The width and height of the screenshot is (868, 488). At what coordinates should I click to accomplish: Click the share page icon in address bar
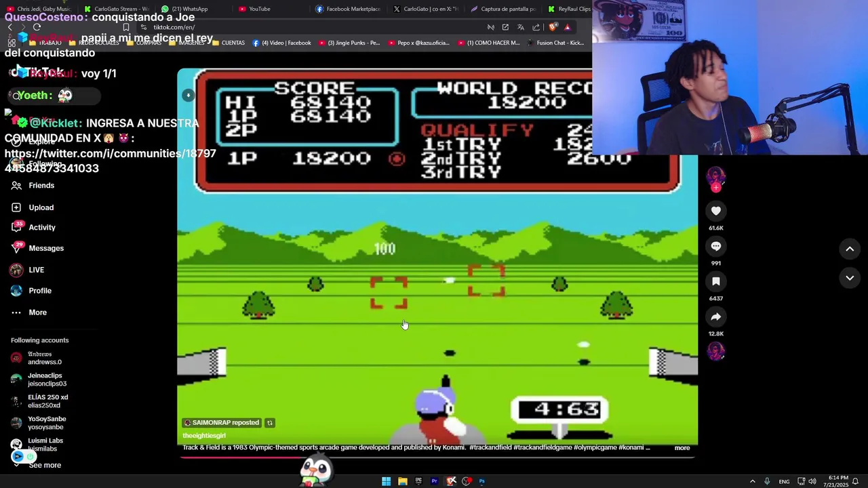536,27
